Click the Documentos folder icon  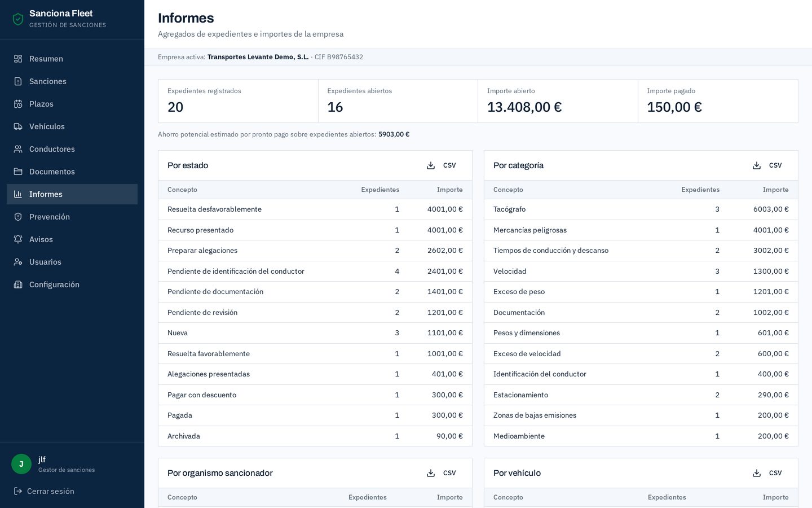(18, 172)
